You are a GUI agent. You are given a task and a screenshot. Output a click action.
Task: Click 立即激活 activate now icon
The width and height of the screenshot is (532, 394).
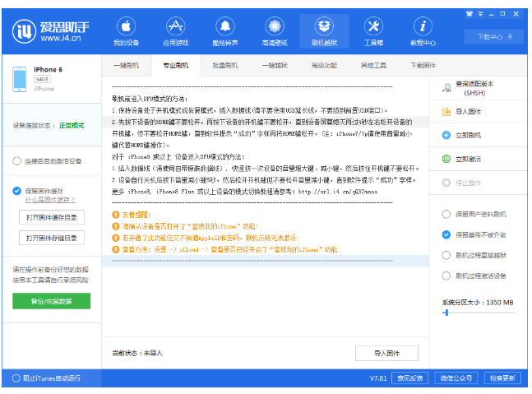coord(446,159)
